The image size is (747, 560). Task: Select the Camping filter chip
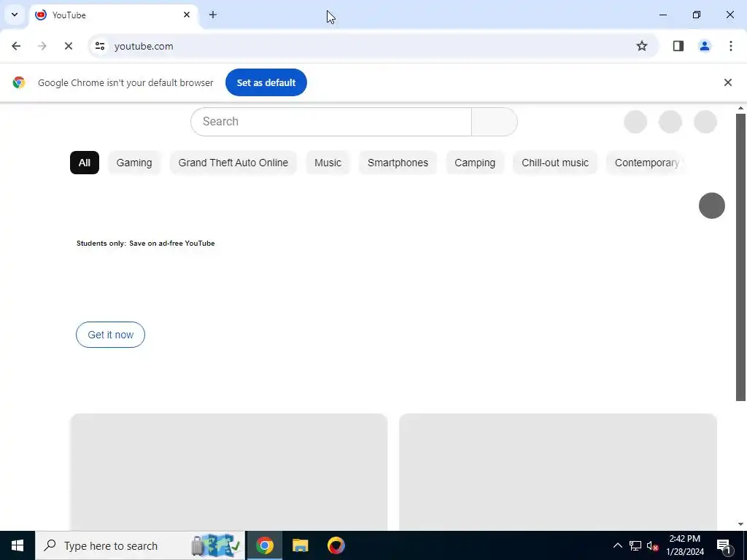coord(475,163)
